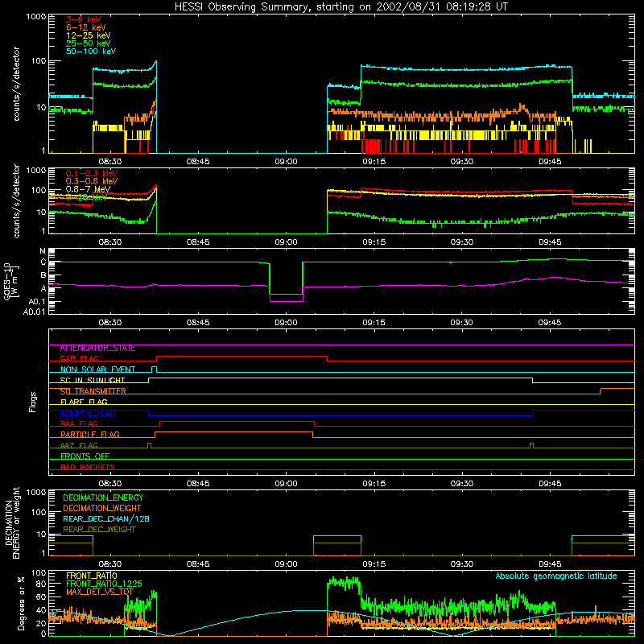The image size is (644, 644).
Task: Click the HESSI Observing Summary title
Action: [x=341, y=7]
